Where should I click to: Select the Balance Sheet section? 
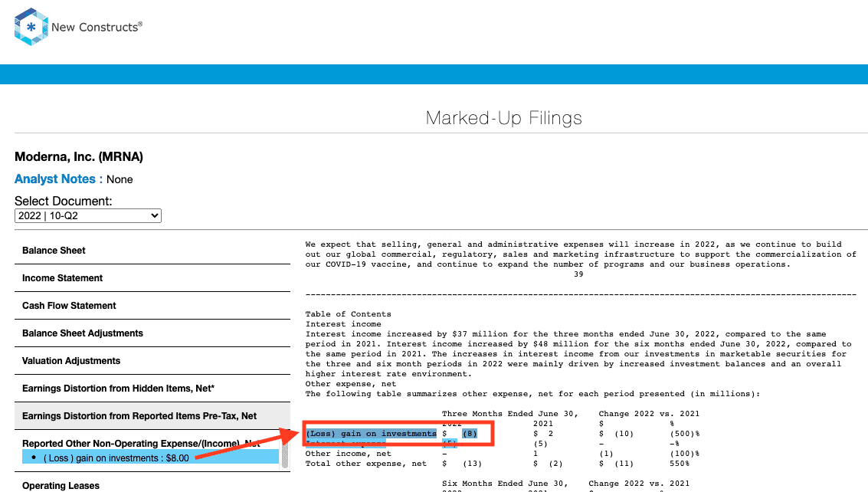152,251
